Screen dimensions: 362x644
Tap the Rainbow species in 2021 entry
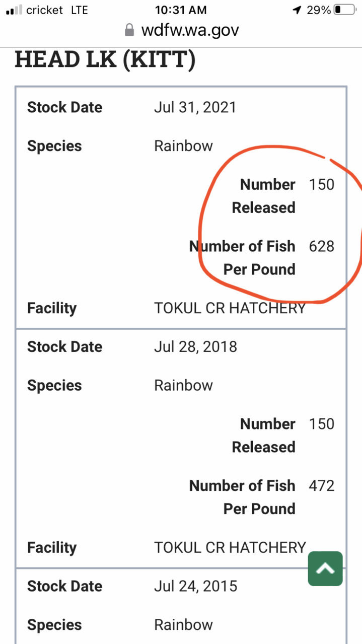(183, 146)
